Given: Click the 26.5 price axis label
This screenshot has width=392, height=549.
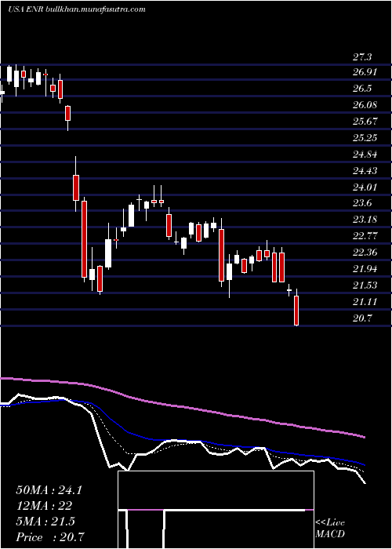Looking at the screenshot, I should point(362,89).
